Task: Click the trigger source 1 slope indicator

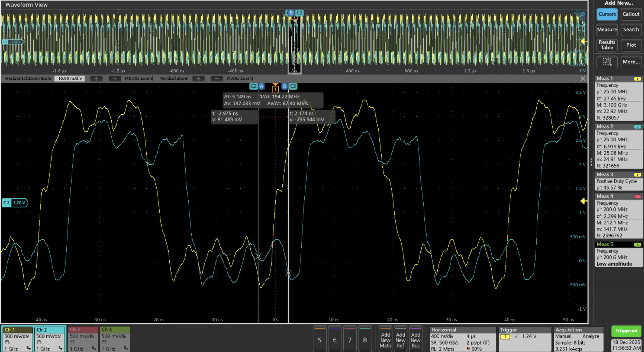Action: pyautogui.click(x=510, y=336)
